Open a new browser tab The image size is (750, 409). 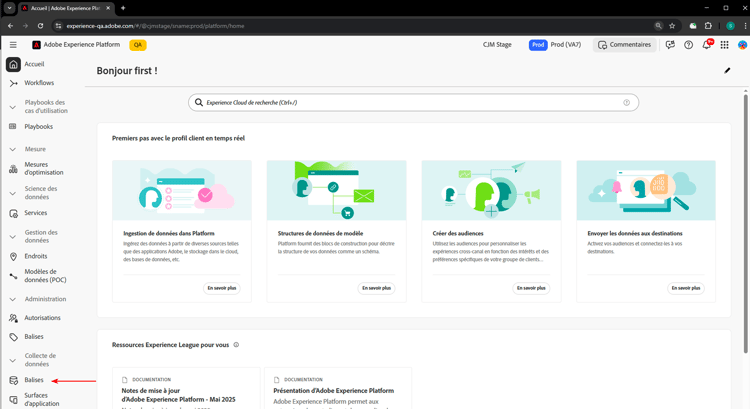[x=123, y=8]
